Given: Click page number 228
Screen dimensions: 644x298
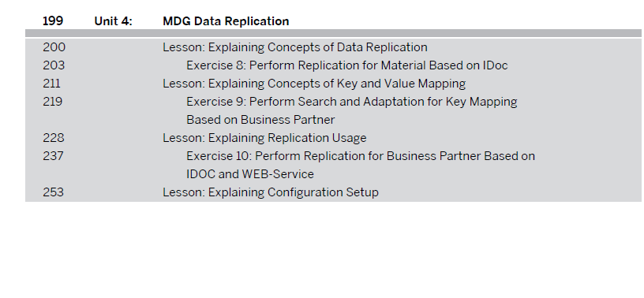Looking at the screenshot, I should click(54, 137).
